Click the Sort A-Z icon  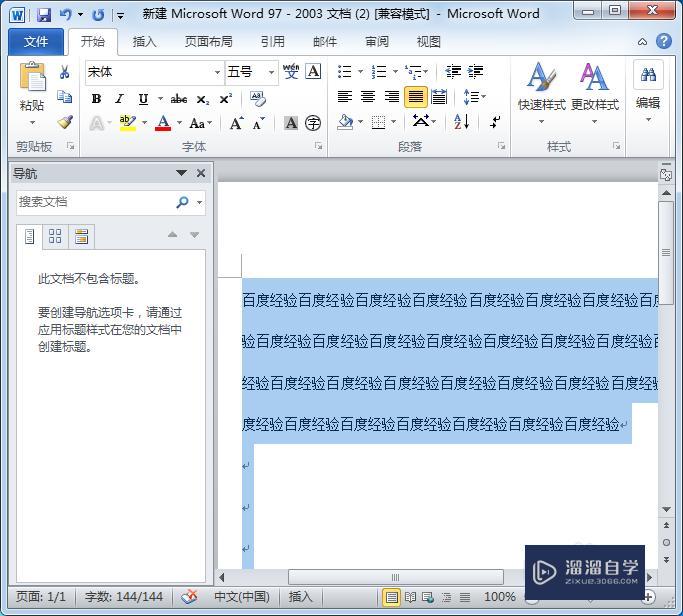tap(461, 122)
